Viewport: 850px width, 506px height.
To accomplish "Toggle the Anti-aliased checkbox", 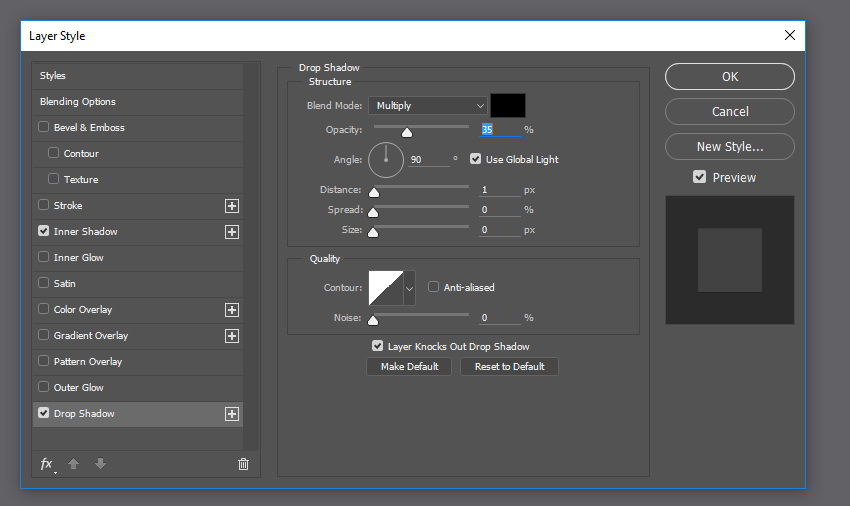I will [433, 287].
